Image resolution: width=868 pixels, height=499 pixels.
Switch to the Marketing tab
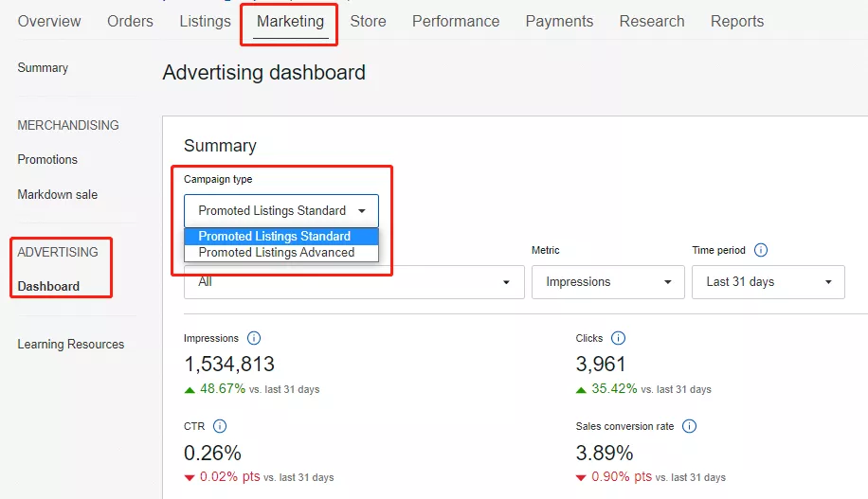(290, 21)
